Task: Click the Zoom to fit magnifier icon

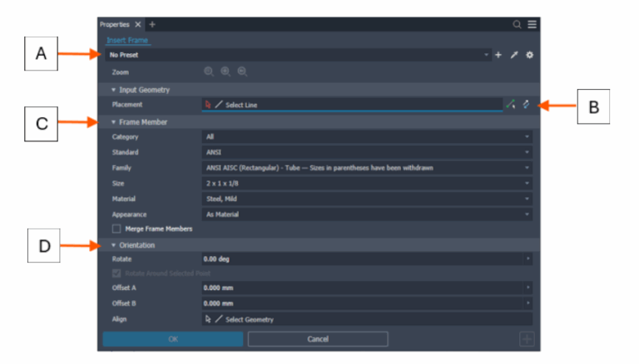Action: (209, 72)
